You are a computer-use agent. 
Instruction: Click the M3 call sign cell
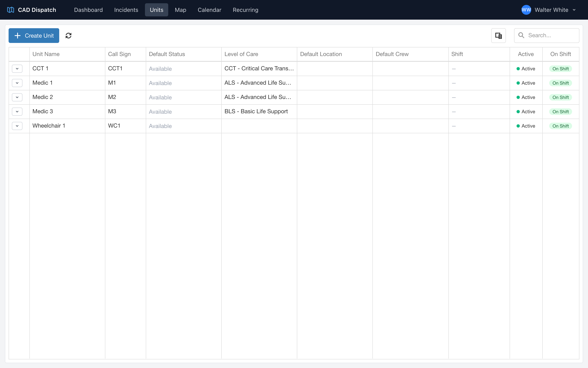(x=125, y=112)
